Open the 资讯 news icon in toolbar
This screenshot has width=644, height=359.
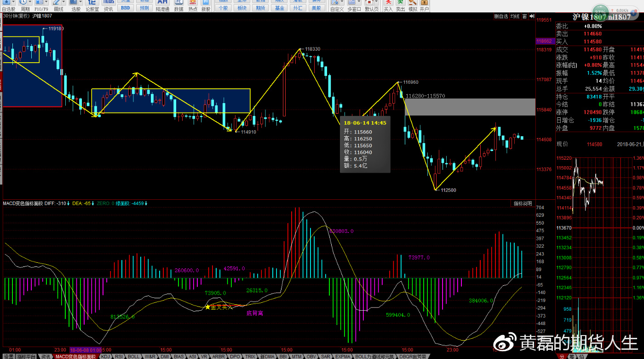(108, 3)
